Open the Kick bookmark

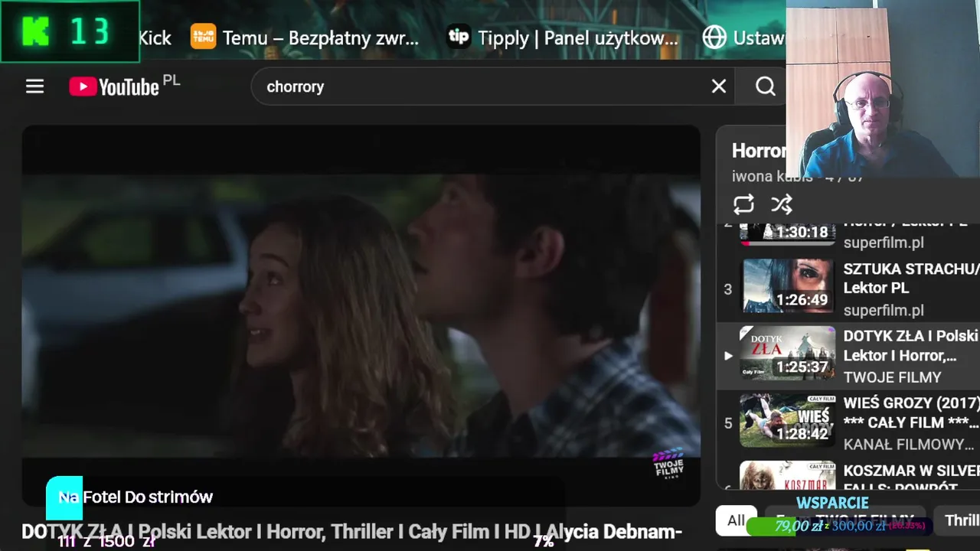(x=155, y=37)
